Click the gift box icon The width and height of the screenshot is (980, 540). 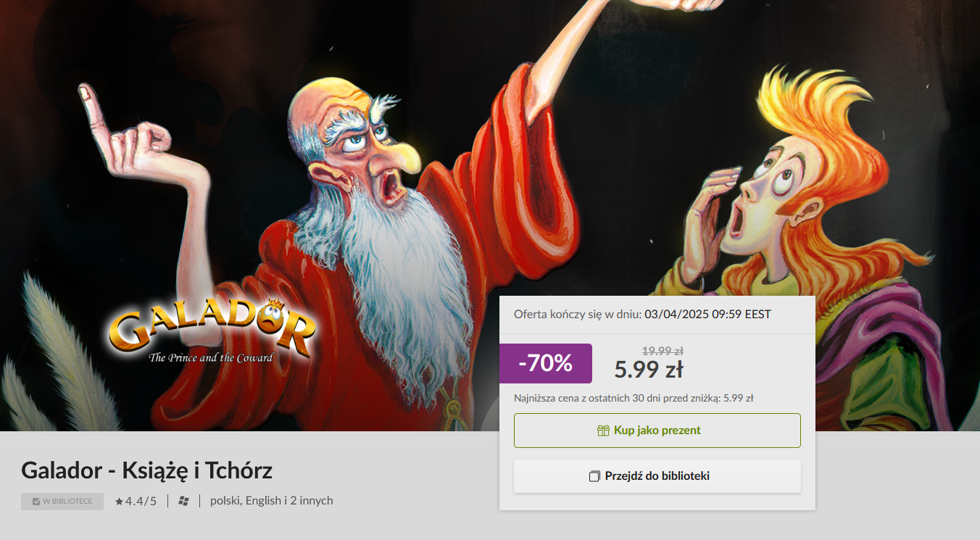pos(603,431)
